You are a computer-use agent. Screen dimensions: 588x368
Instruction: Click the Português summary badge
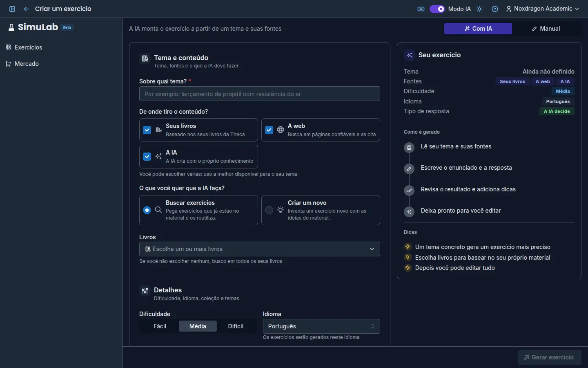click(558, 101)
